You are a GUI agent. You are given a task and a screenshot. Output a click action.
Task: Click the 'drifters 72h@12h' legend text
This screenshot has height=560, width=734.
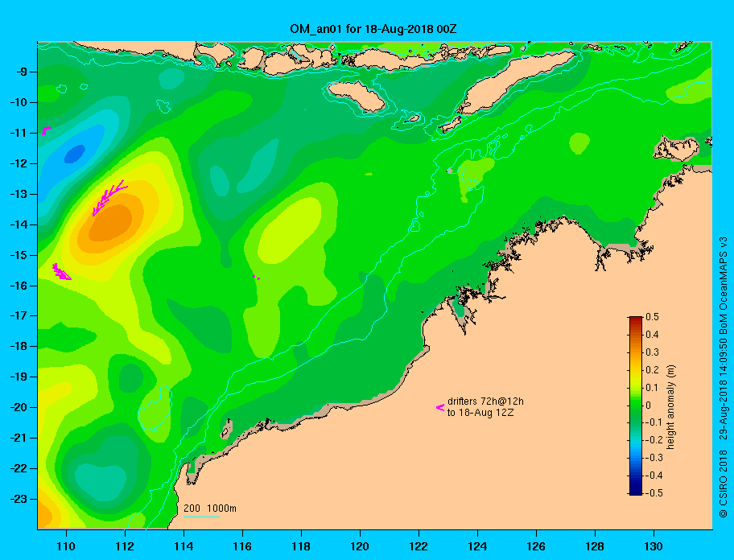[485, 401]
